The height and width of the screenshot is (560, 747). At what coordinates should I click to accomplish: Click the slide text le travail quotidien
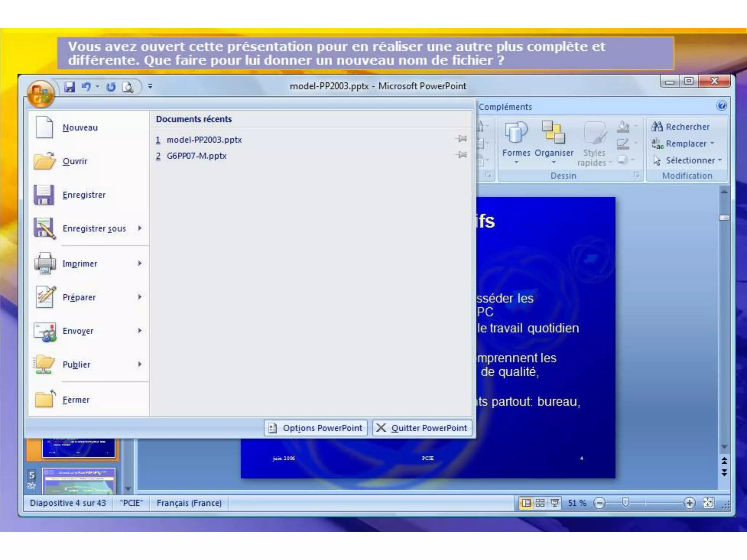pyautogui.click(x=528, y=328)
